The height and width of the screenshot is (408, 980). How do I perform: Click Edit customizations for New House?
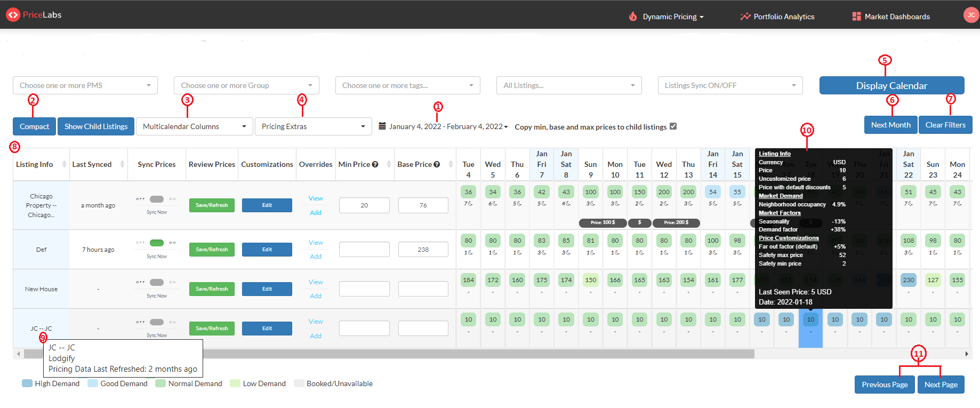(267, 289)
